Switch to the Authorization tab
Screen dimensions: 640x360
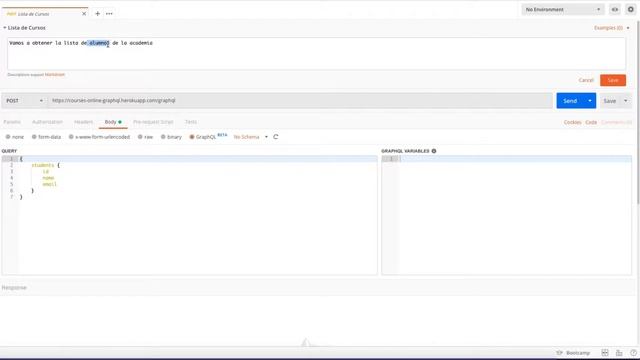coord(47,122)
